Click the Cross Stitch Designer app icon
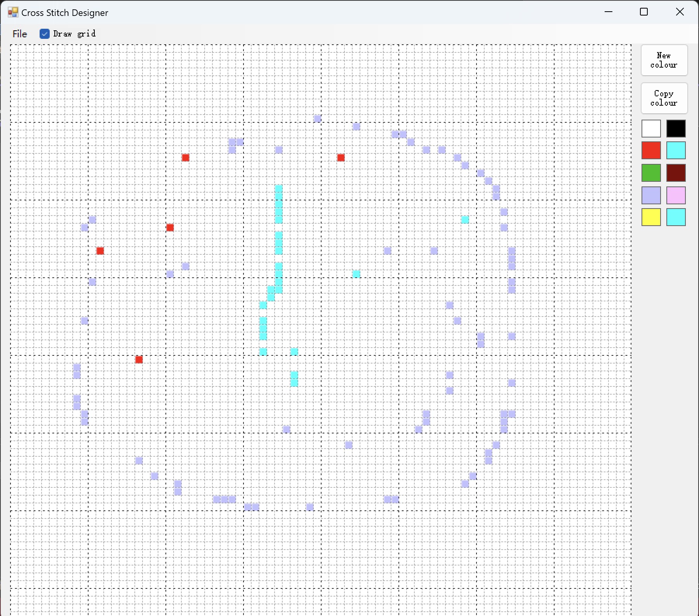 click(13, 12)
